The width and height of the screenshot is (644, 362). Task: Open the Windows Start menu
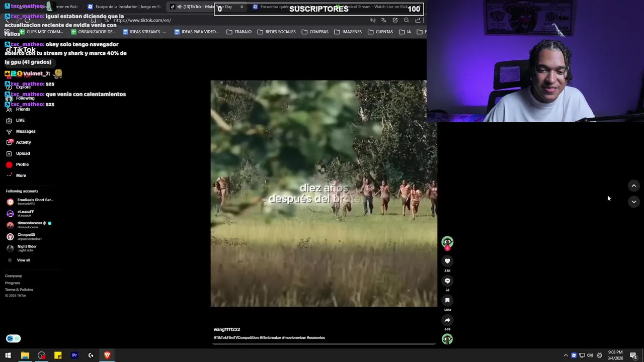pyautogui.click(x=8, y=355)
